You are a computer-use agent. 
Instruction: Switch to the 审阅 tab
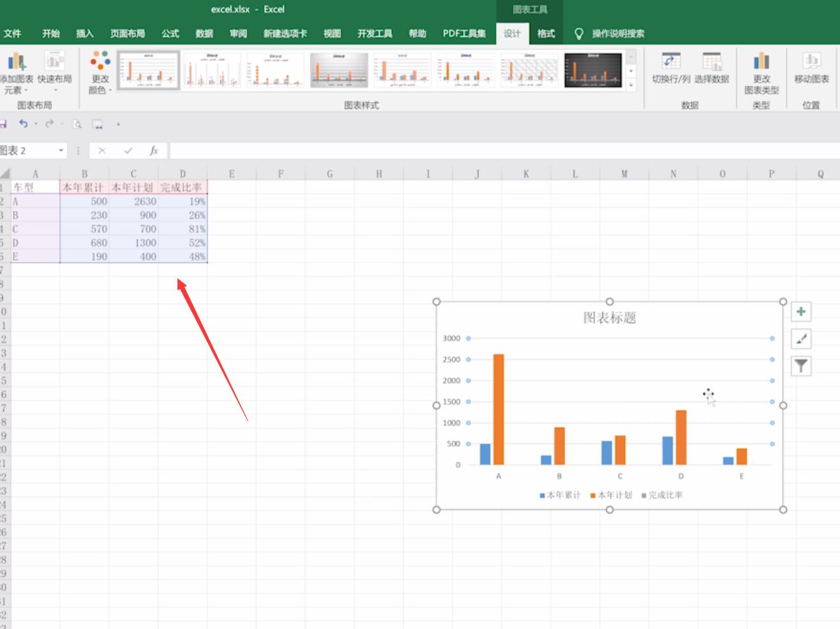pos(238,34)
